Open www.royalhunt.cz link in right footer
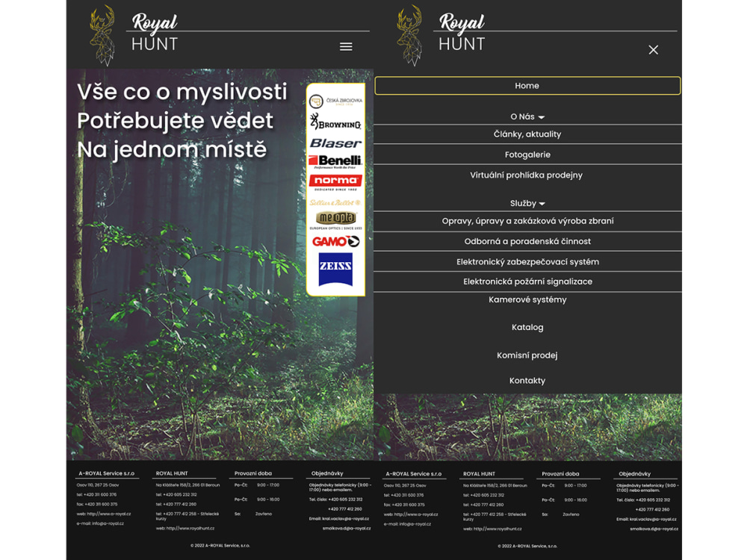 (498, 529)
